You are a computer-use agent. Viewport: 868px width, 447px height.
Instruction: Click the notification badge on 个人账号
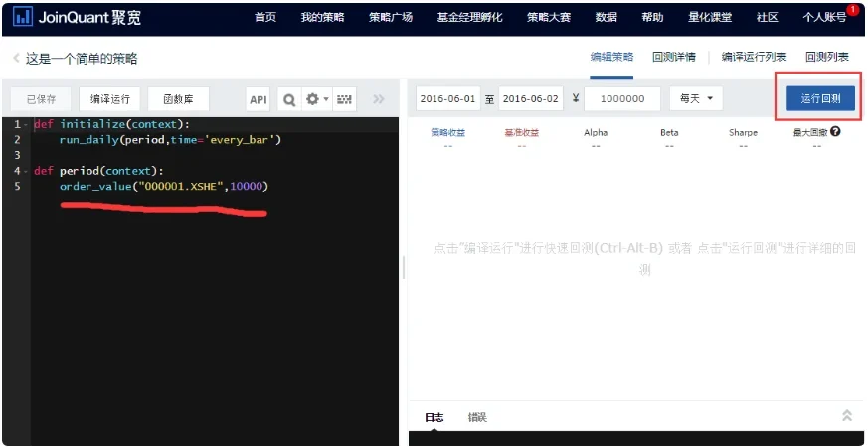pos(852,10)
